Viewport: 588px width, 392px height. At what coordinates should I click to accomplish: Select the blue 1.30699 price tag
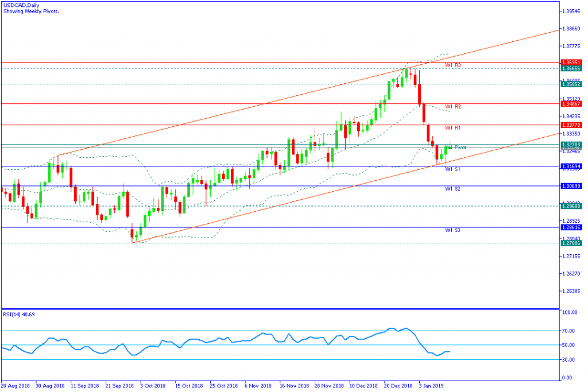click(x=572, y=186)
